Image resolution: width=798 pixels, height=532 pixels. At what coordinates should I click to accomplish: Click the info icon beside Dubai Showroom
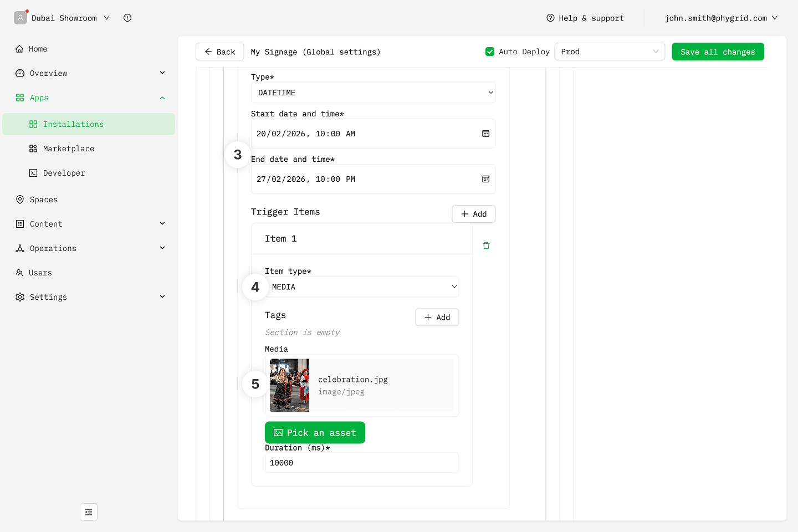tap(127, 18)
